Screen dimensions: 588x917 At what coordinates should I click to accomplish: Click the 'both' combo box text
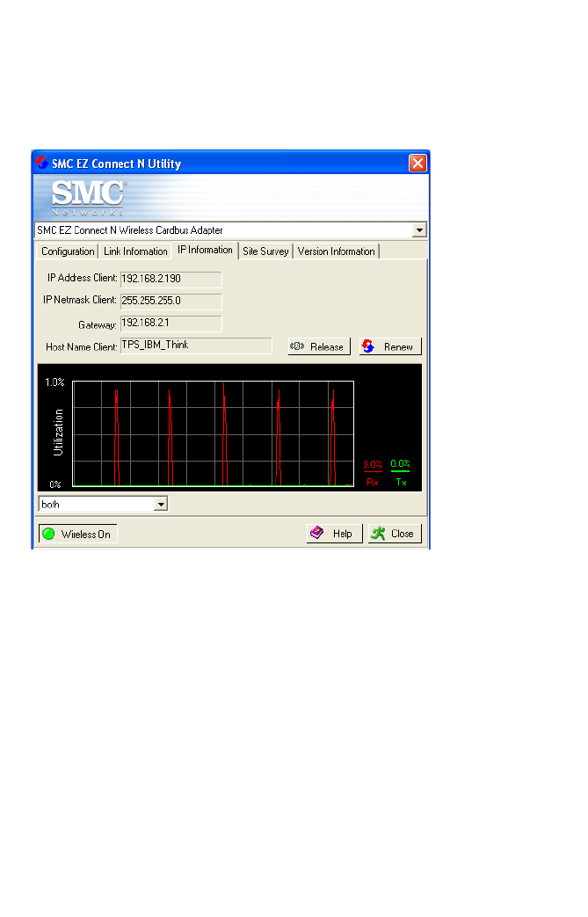[x=50, y=504]
